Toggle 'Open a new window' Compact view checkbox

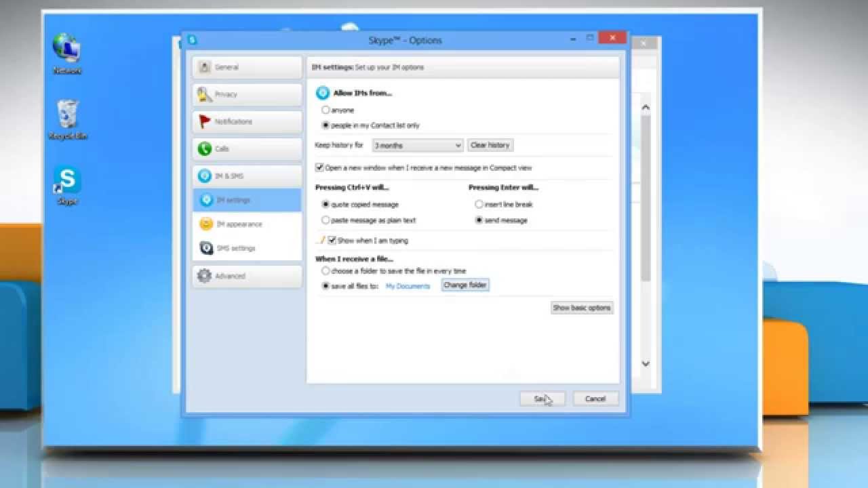[319, 167]
